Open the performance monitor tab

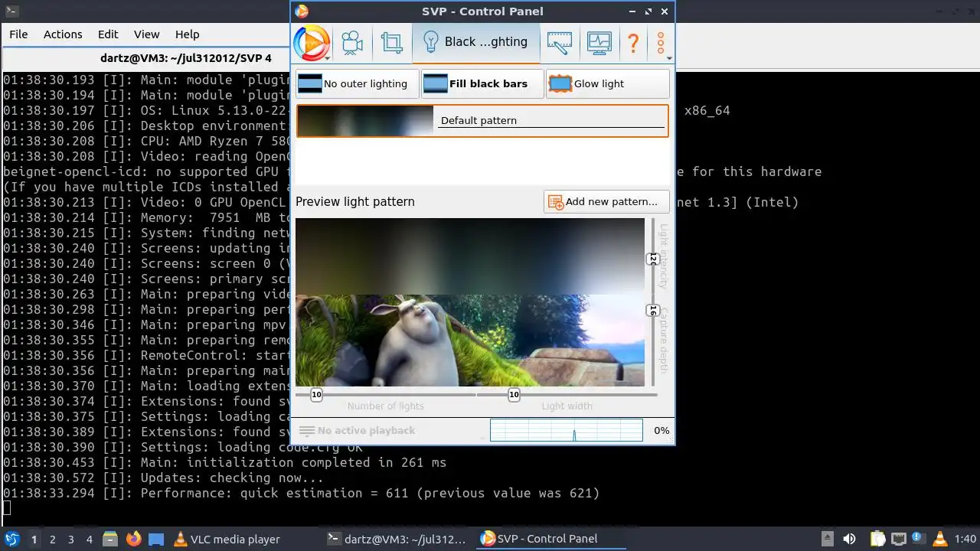599,43
